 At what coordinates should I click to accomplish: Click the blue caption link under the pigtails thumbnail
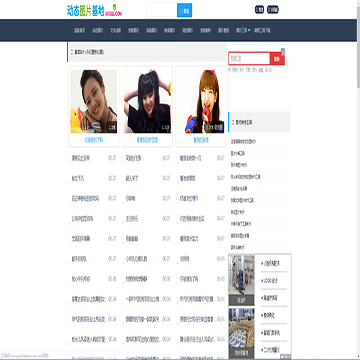coord(147,140)
